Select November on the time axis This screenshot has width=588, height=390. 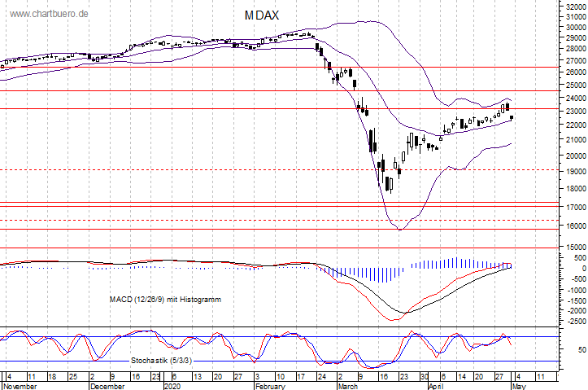tap(20, 386)
